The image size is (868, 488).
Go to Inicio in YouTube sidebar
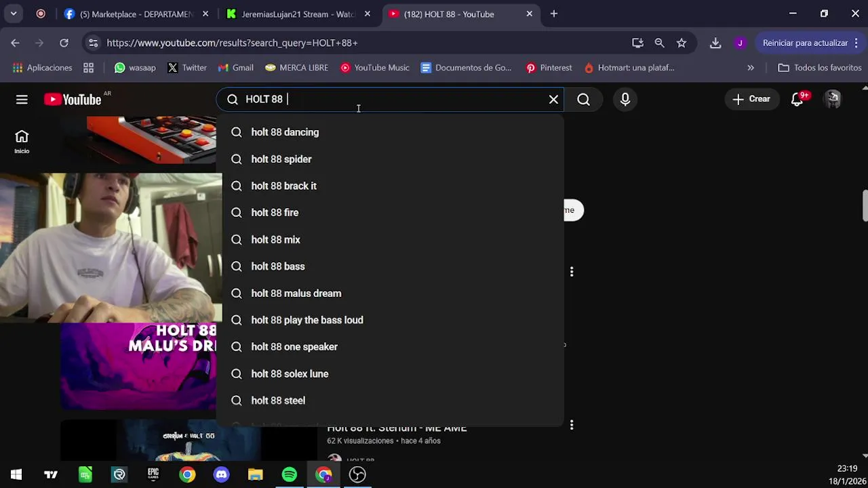click(x=22, y=142)
